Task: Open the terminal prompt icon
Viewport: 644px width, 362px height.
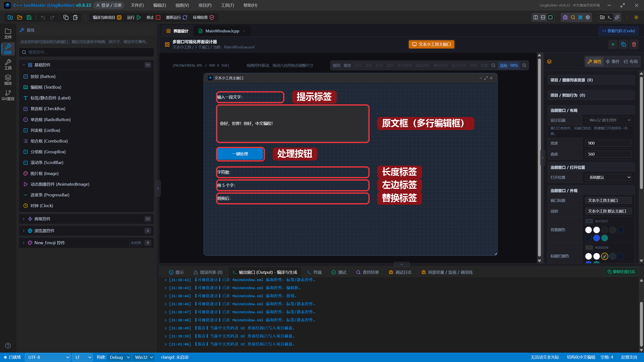Action: point(610,17)
